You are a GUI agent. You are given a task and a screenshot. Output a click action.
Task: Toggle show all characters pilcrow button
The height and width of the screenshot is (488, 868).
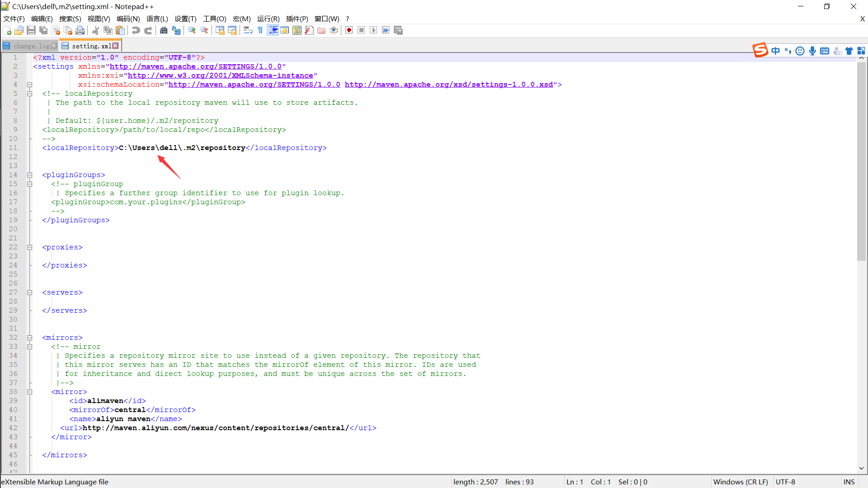tap(260, 30)
